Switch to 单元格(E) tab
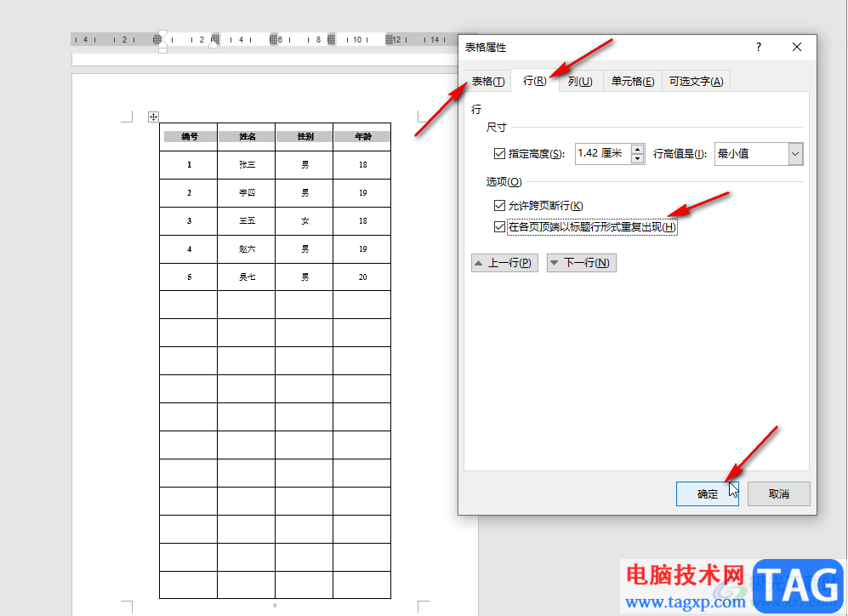The width and height of the screenshot is (848, 616). coord(633,81)
